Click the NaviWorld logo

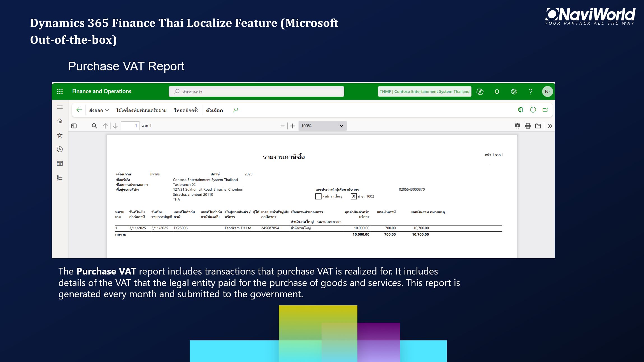tap(590, 17)
